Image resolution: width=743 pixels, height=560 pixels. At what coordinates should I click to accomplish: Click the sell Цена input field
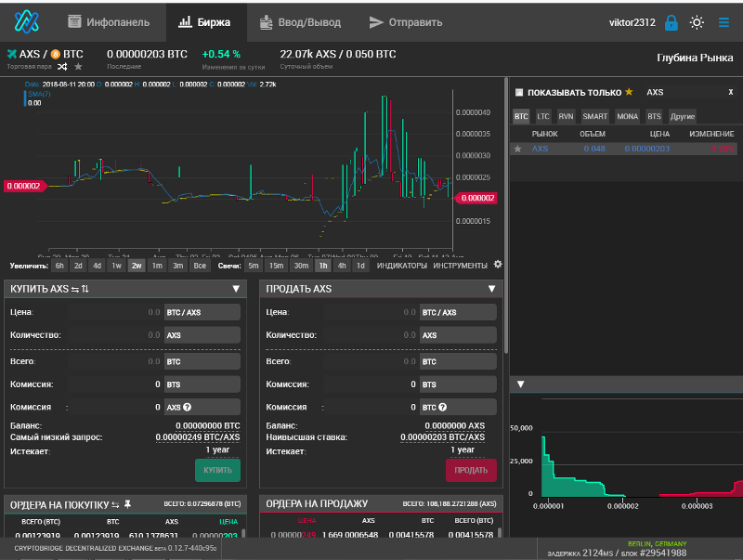pyautogui.click(x=371, y=312)
